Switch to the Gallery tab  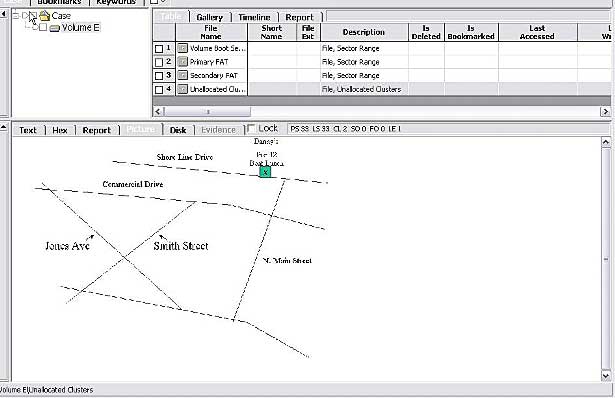click(x=209, y=17)
